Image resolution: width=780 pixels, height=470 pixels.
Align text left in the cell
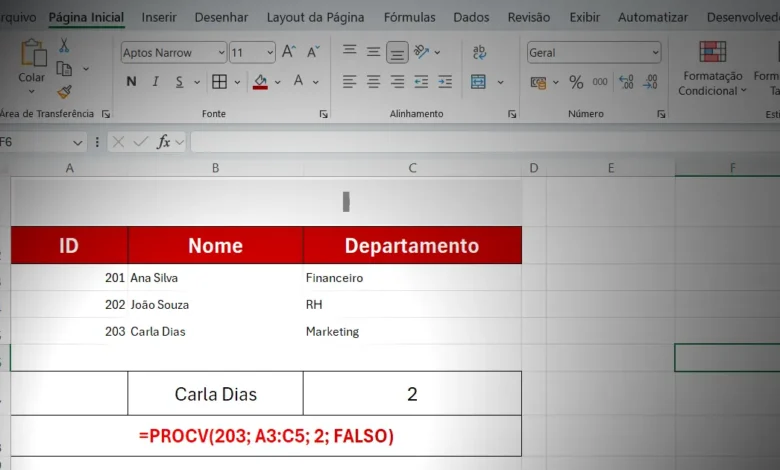349,82
